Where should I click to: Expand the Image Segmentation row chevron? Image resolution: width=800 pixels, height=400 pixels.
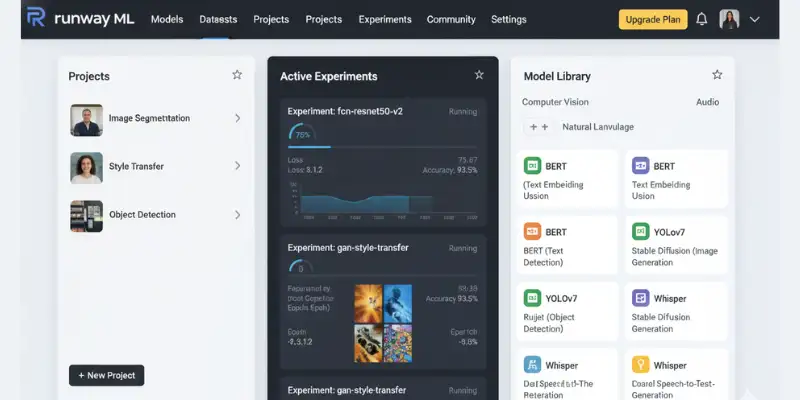click(237, 118)
